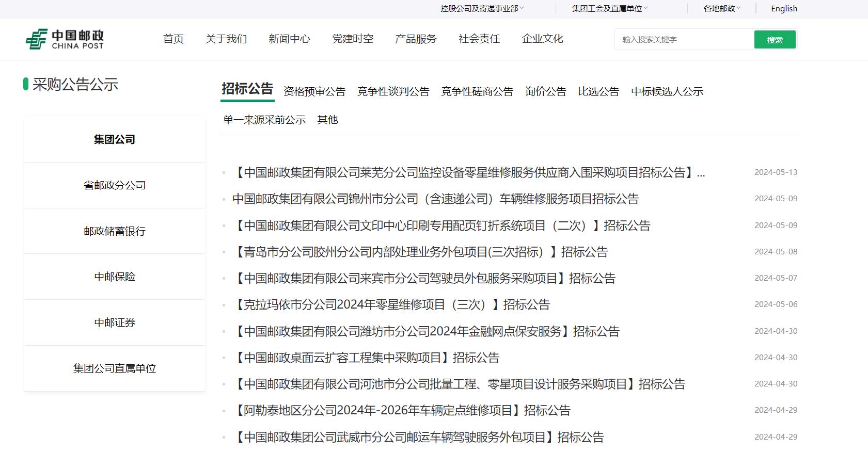Open 中国邮政桌面云扩容工程 notice
Screen dimensions: 868x452
click(x=366, y=358)
